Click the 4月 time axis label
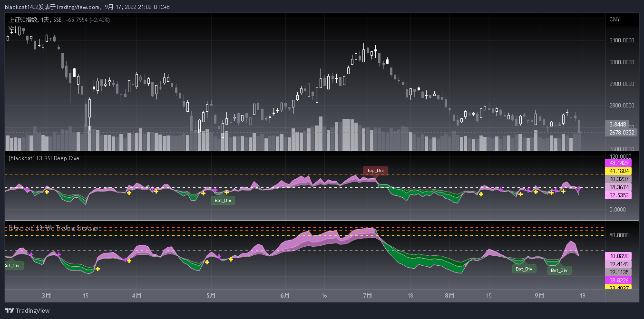 click(136, 295)
